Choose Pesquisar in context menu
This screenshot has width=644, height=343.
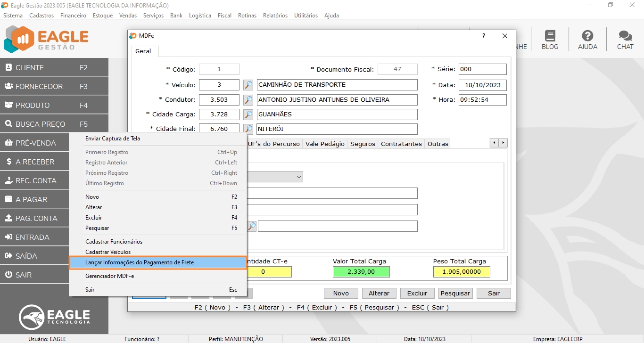click(158, 228)
